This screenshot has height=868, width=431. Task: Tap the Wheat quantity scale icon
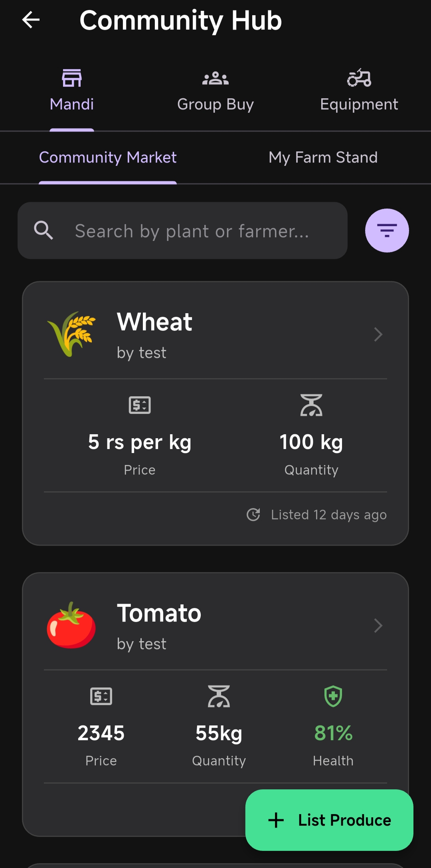(x=311, y=405)
